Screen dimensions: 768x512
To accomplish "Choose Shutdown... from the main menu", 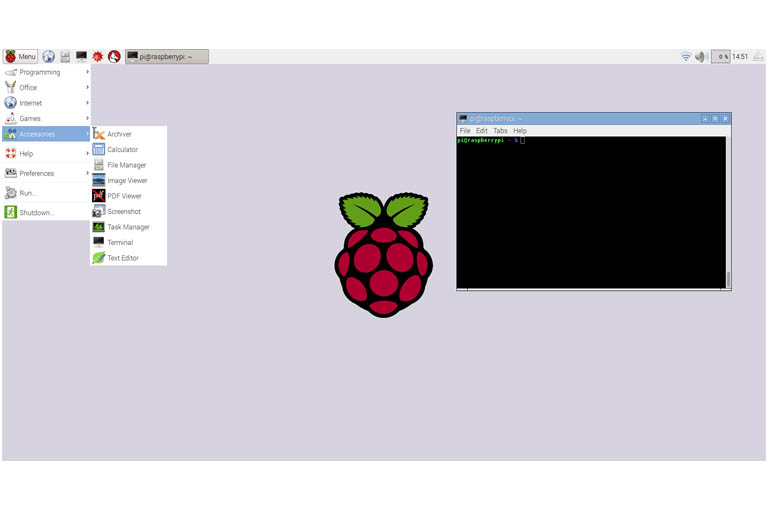I will click(46, 213).
